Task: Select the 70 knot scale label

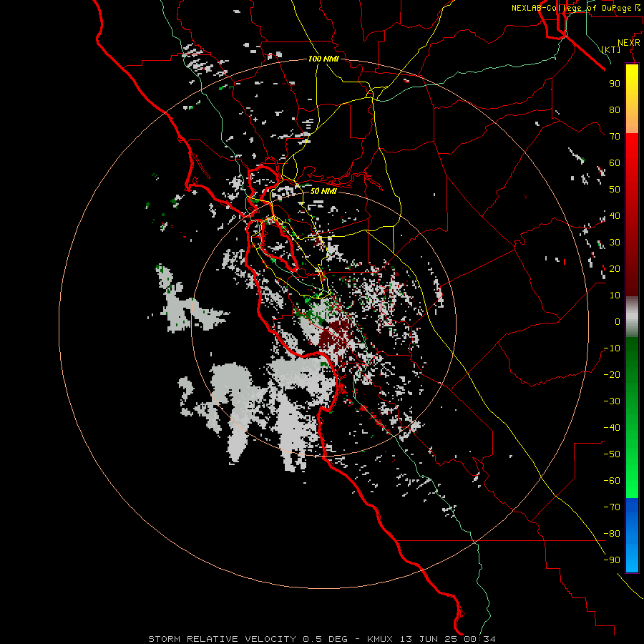Action: point(615,137)
